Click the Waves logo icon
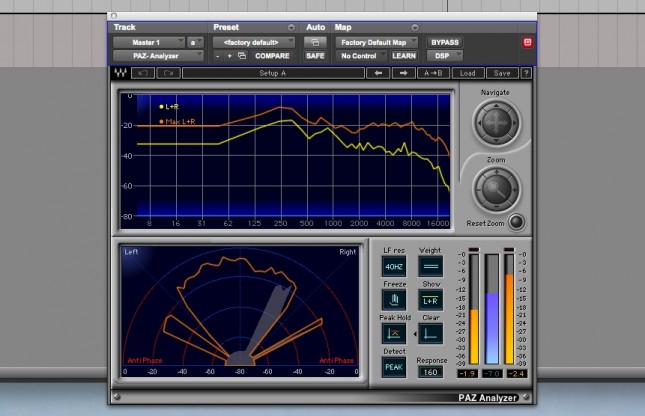Image resolution: width=645 pixels, height=416 pixels. (121, 73)
